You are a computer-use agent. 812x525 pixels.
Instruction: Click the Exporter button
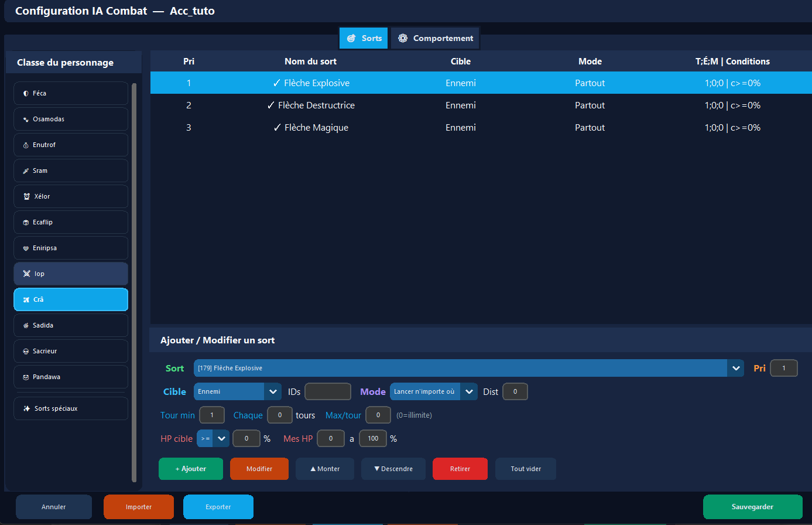(x=218, y=506)
